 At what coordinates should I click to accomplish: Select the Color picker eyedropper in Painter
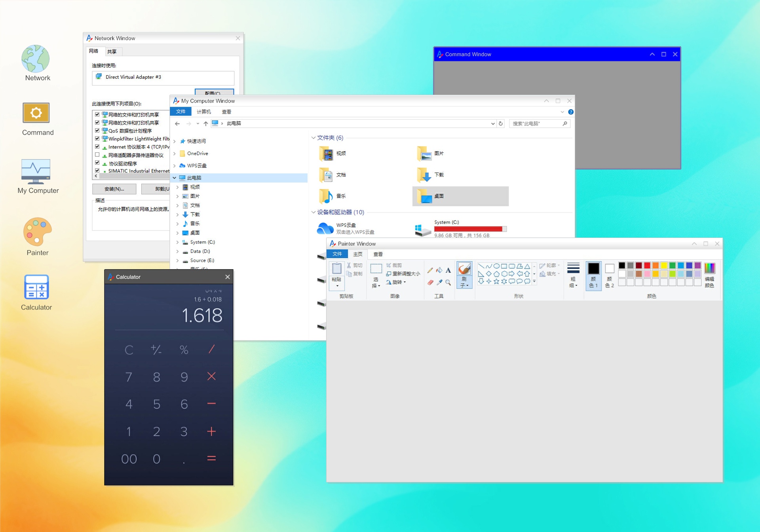point(439,282)
